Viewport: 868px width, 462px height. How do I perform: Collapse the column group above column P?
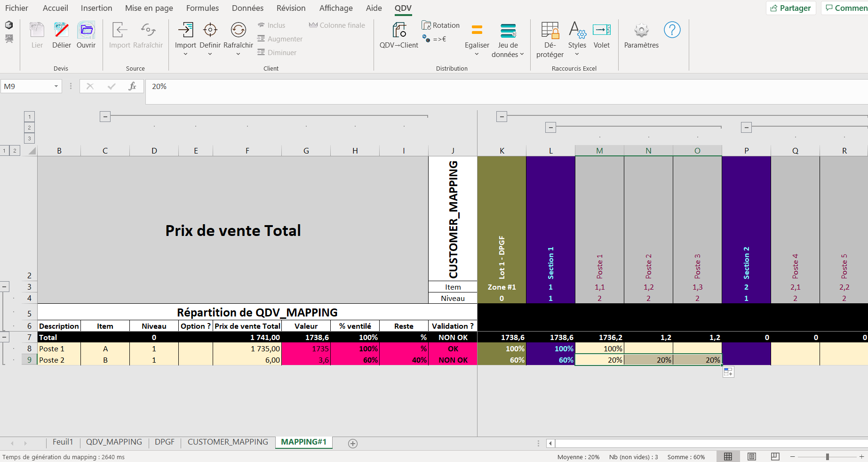746,127
